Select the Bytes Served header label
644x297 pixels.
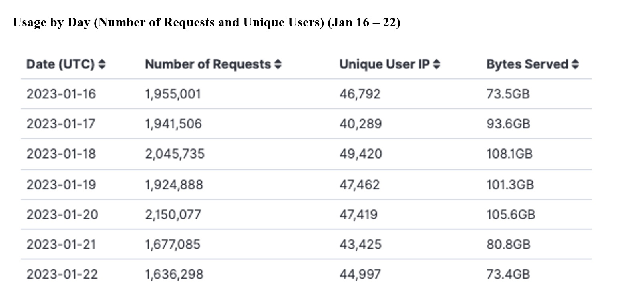527,64
